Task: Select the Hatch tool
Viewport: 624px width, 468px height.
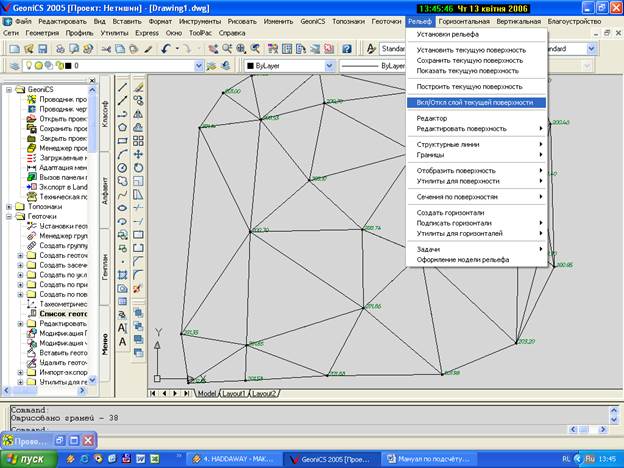Action: pos(123,275)
